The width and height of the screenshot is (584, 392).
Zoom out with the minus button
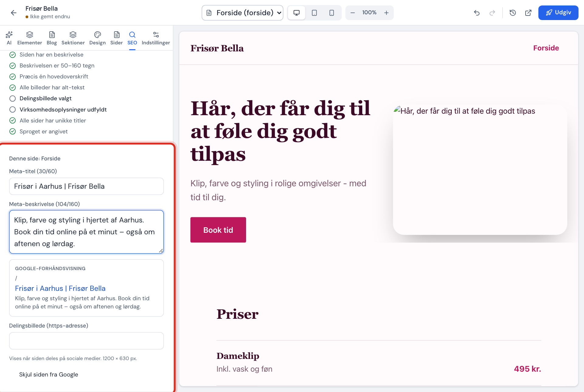click(353, 13)
